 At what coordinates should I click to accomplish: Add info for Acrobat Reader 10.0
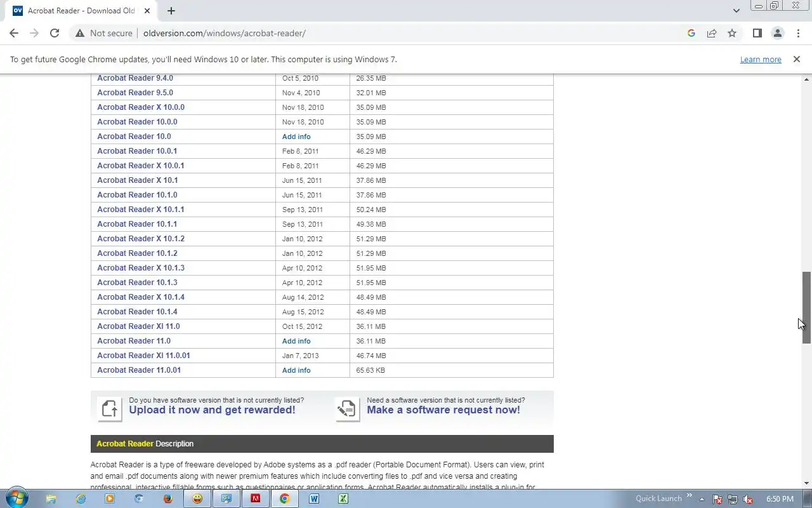(296, 137)
